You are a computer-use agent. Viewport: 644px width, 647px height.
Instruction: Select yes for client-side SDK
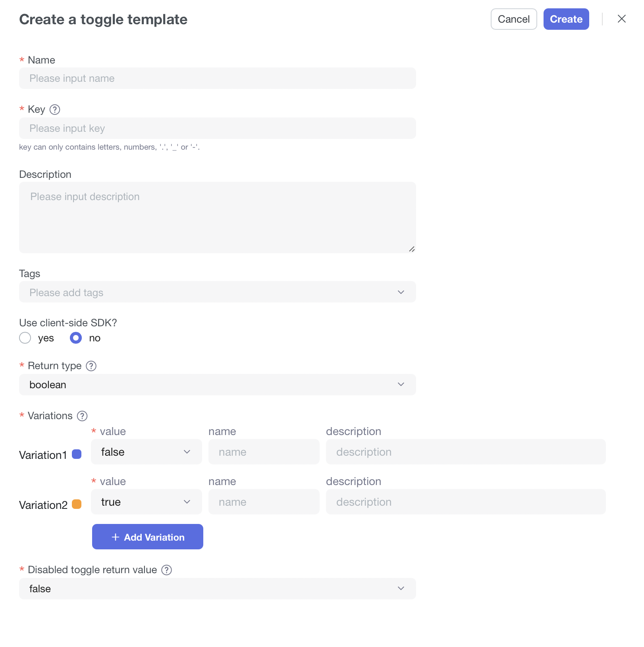tap(25, 338)
